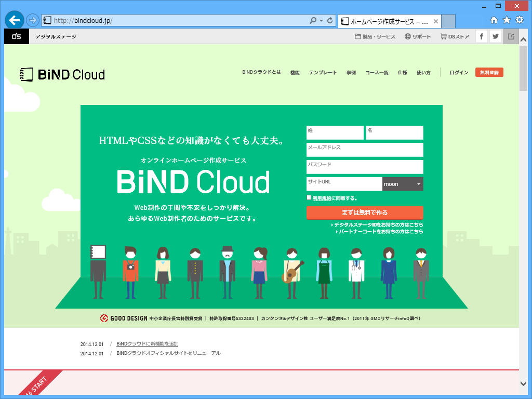The height and width of the screenshot is (399, 532).
Task: Click the 無料登録 button
Action: [489, 73]
